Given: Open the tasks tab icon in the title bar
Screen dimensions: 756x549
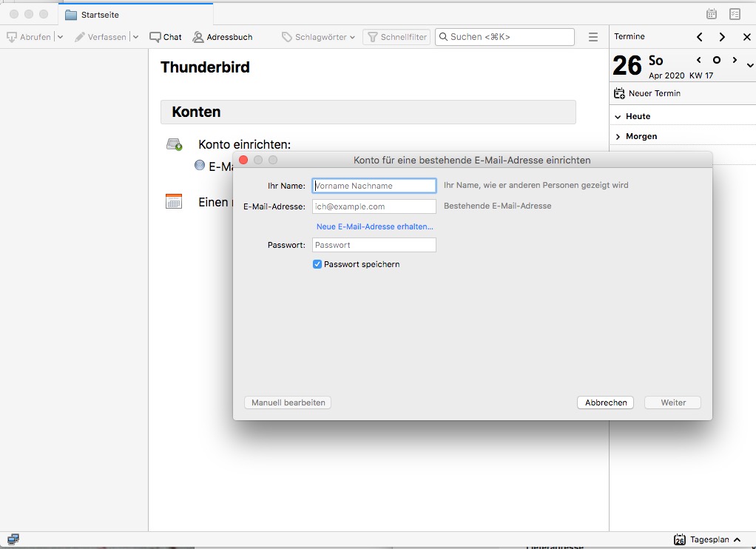Looking at the screenshot, I should pos(735,14).
